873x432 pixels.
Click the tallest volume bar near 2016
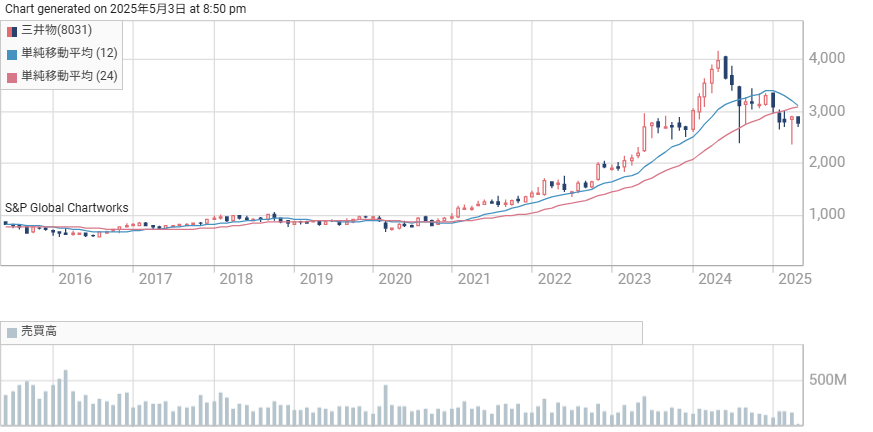coord(65,399)
